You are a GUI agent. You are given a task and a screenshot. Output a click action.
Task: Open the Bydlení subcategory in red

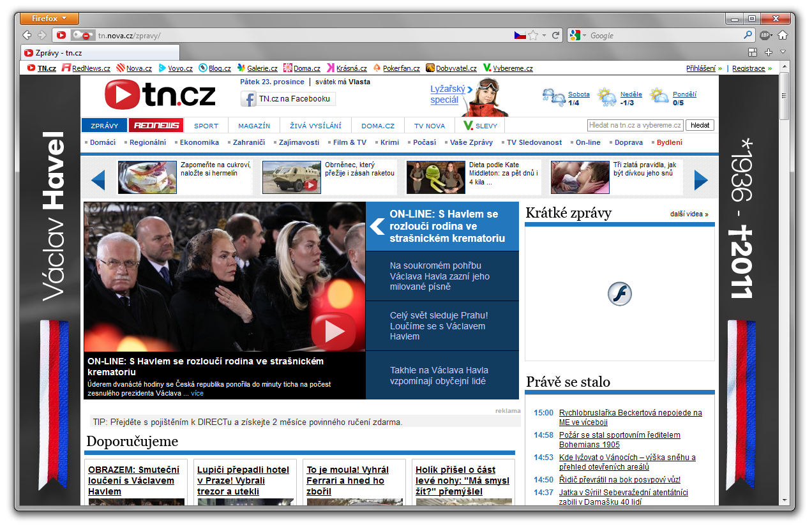click(x=670, y=142)
